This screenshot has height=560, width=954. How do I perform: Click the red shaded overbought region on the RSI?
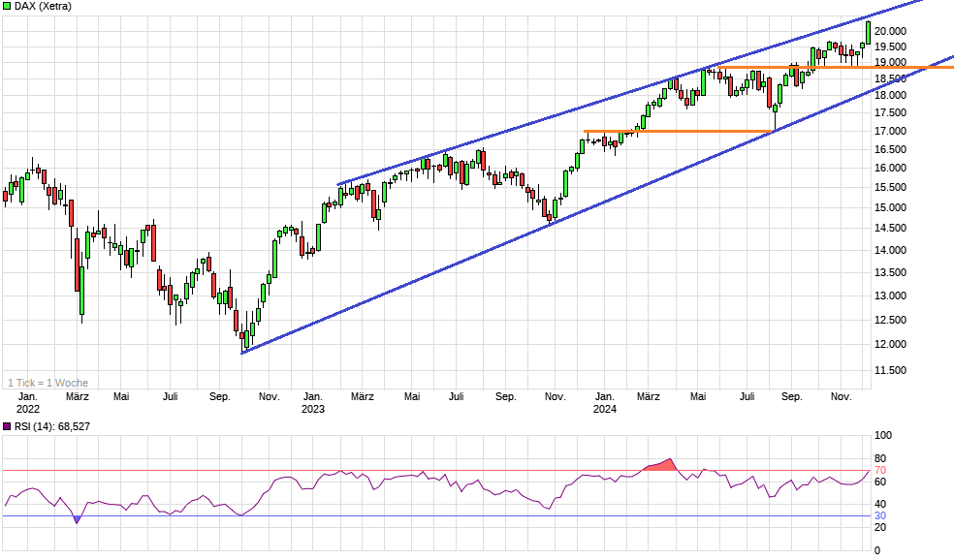pyautogui.click(x=662, y=464)
